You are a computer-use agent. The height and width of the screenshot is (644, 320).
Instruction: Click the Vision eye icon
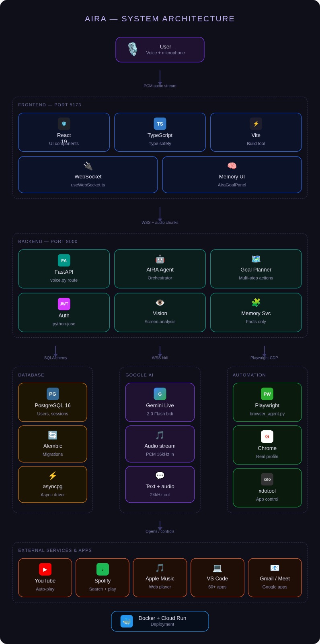[x=160, y=303]
